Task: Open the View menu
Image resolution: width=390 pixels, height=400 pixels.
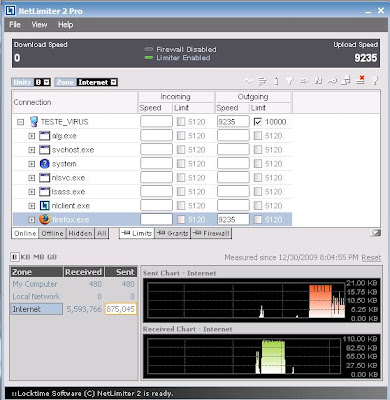Action: point(39,24)
